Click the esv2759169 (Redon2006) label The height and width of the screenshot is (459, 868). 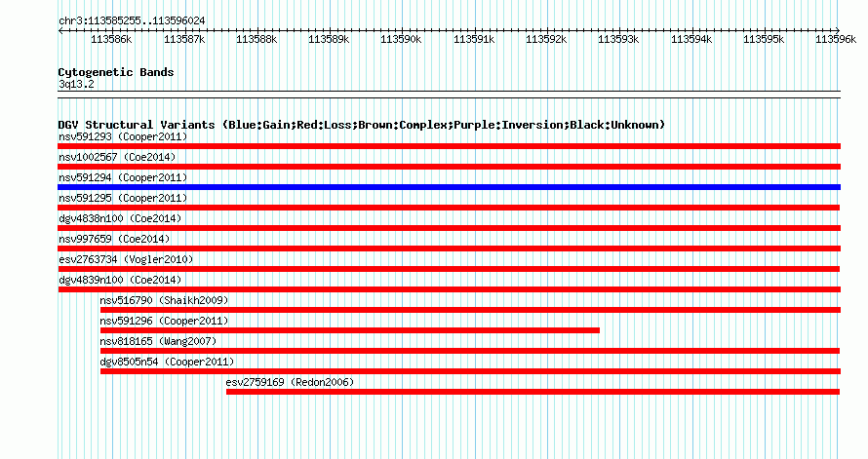pyautogui.click(x=290, y=382)
